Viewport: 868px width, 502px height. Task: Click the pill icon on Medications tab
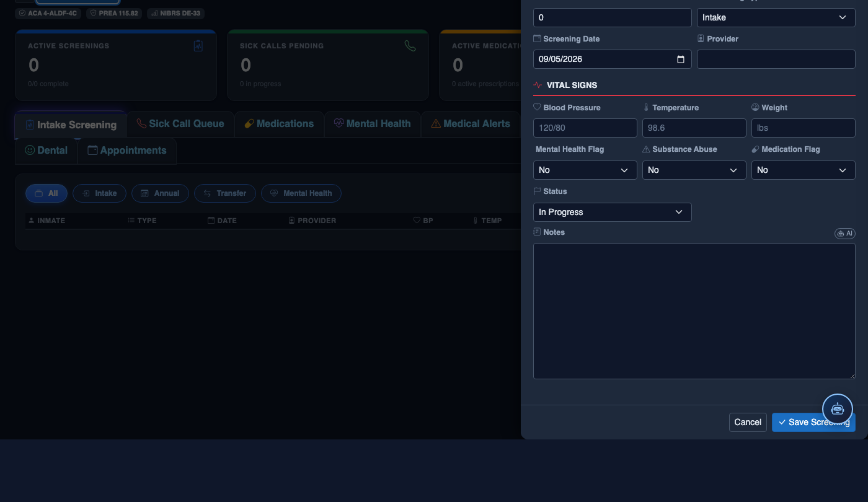click(249, 123)
